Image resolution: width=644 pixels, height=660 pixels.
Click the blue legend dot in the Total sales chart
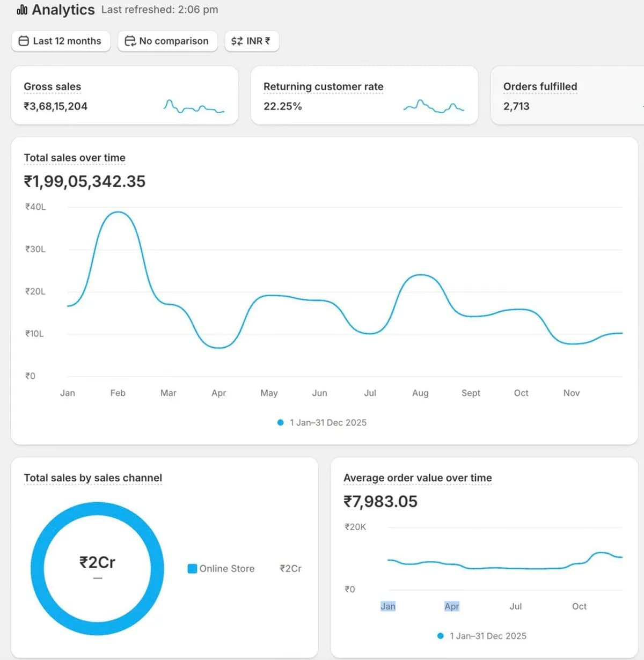pyautogui.click(x=280, y=423)
